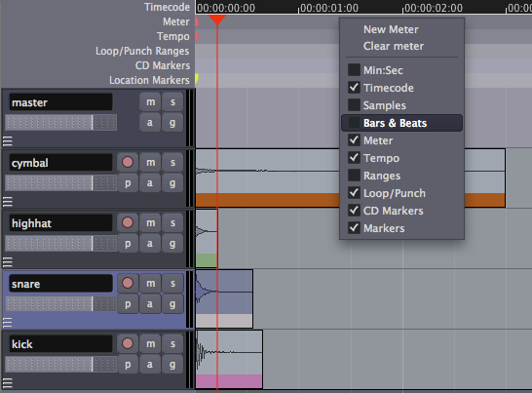Open highhat automation button
The width and height of the screenshot is (532, 393).
(x=150, y=244)
